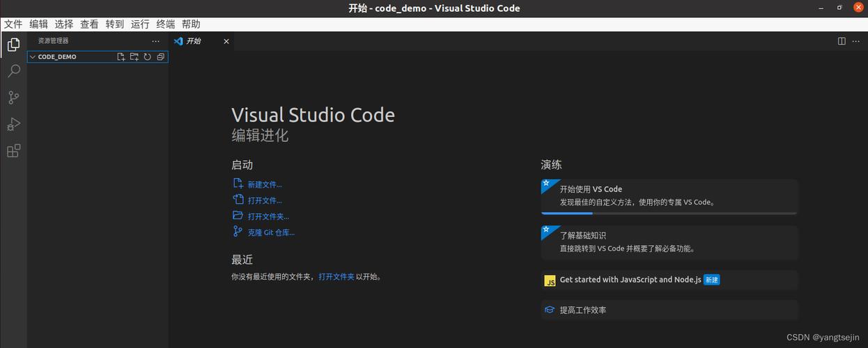Screen dimensions: 868x348
Task: Click the star badge on 了解基础知识
Action: click(546, 229)
